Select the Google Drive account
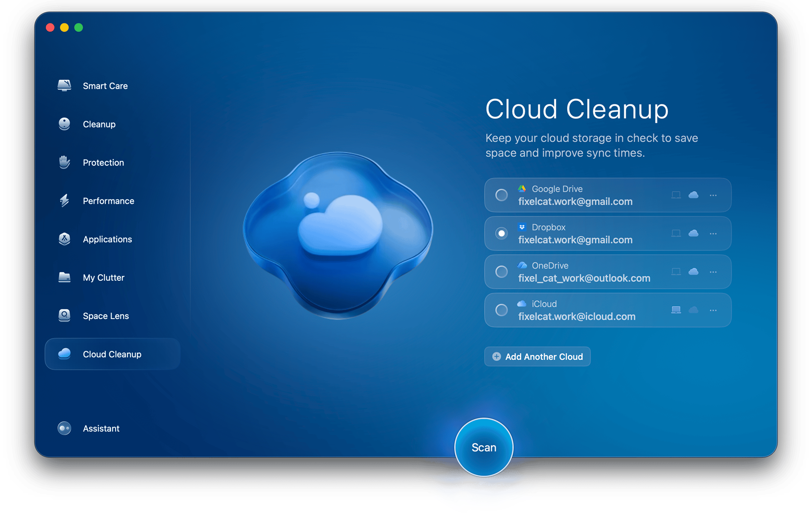The width and height of the screenshot is (812, 515). [x=502, y=195]
